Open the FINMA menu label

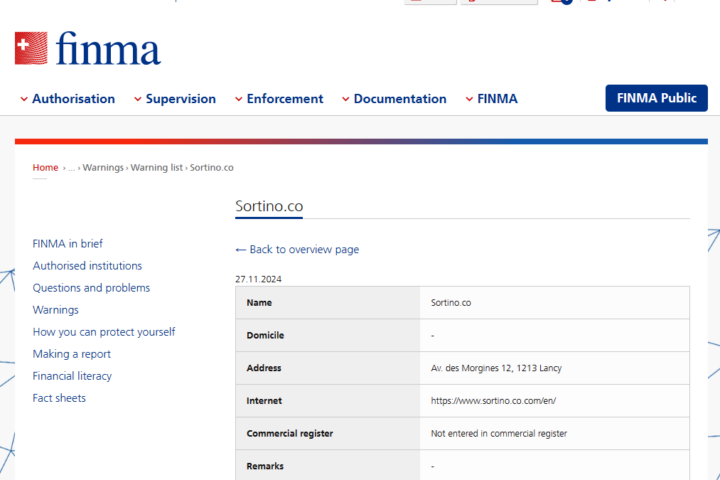click(x=497, y=99)
